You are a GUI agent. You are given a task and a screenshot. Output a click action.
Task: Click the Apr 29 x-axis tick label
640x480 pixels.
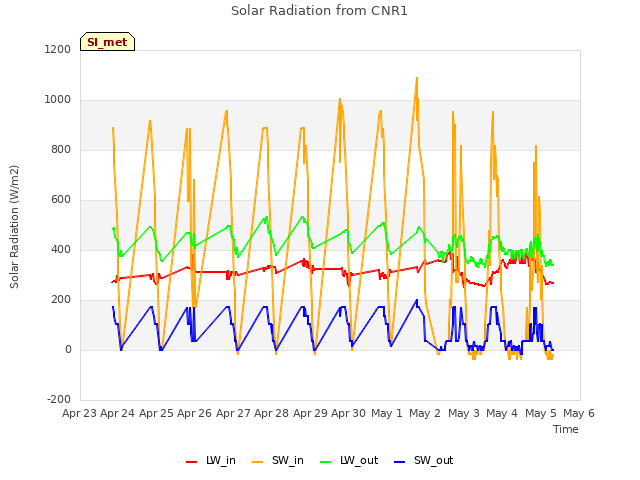(x=310, y=413)
